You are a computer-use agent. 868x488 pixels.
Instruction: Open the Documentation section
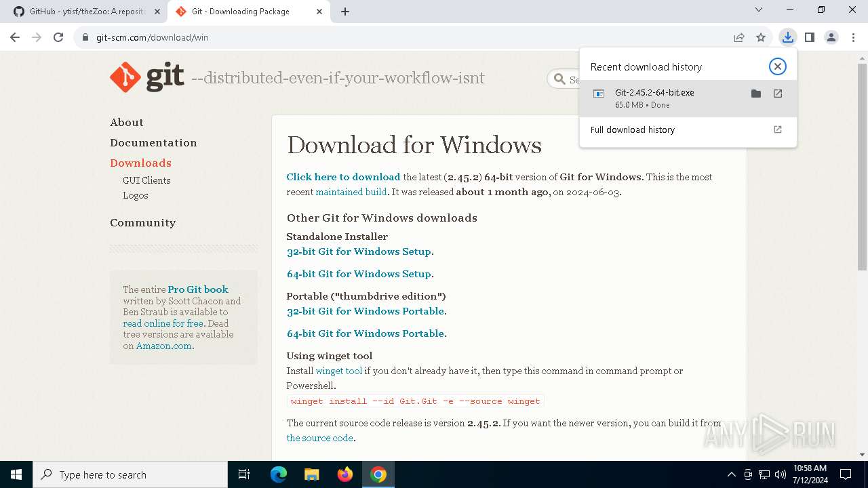click(153, 143)
